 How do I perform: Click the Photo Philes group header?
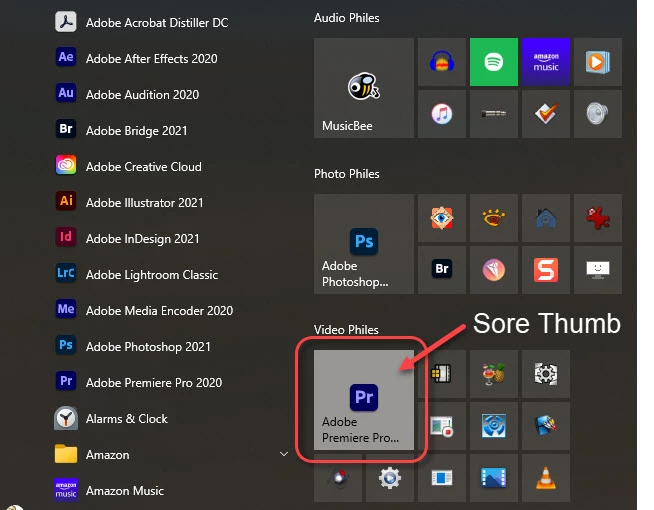pyautogui.click(x=347, y=174)
